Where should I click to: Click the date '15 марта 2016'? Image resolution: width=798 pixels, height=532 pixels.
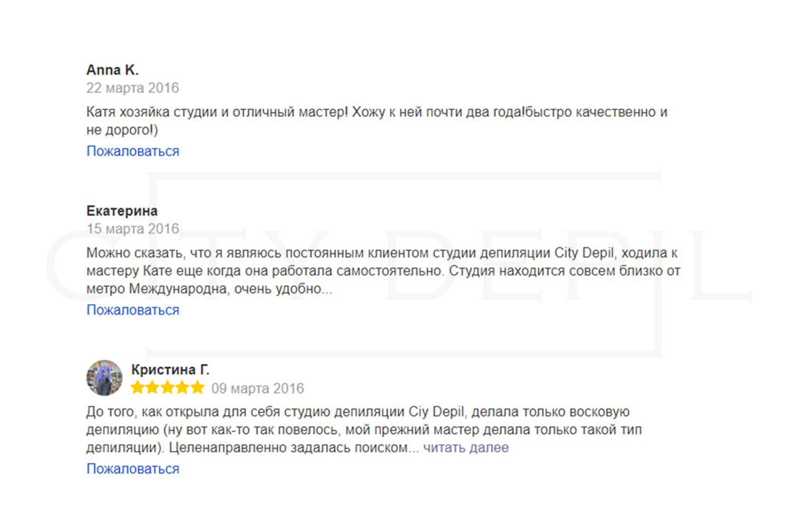[x=133, y=228]
